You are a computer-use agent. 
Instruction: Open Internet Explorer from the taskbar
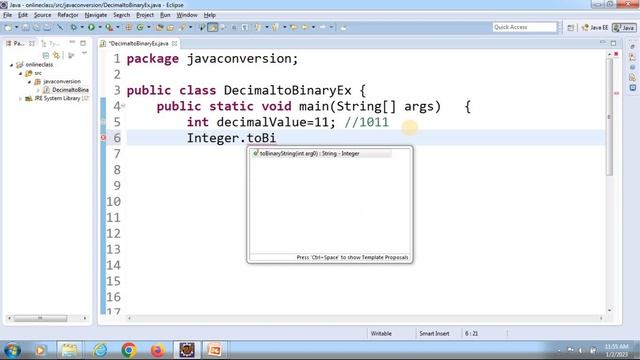(100, 350)
